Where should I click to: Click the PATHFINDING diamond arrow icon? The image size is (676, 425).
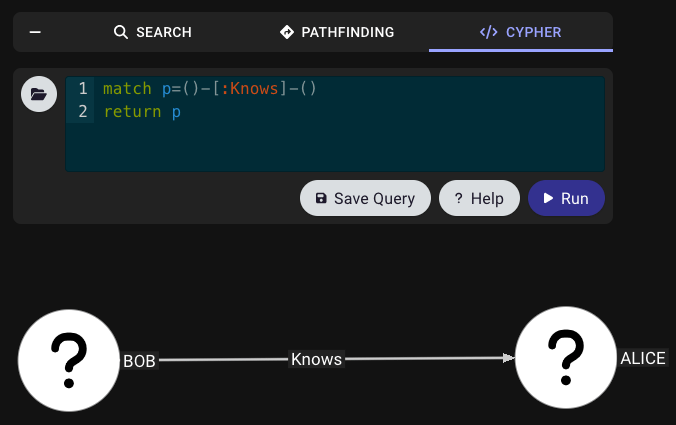[287, 32]
